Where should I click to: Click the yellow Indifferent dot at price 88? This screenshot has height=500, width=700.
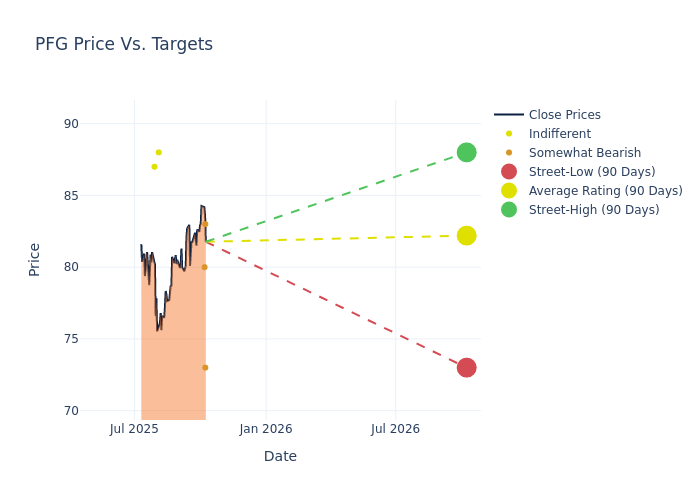(158, 152)
